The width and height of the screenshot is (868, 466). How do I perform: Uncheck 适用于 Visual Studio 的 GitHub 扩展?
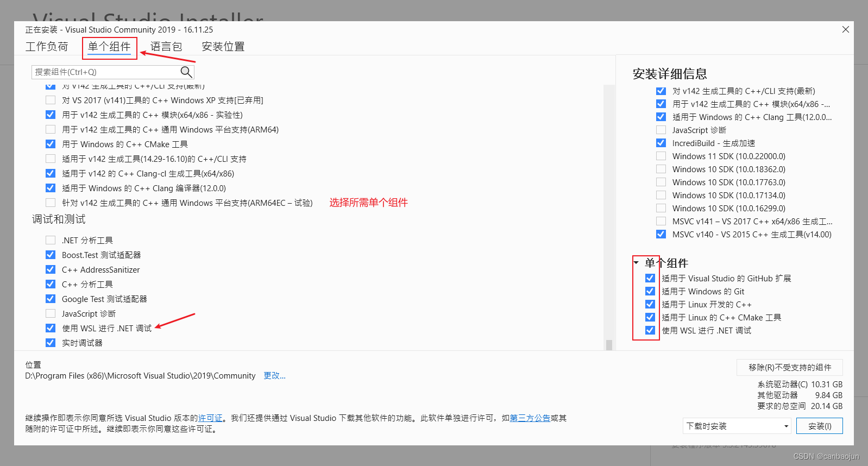coord(650,278)
